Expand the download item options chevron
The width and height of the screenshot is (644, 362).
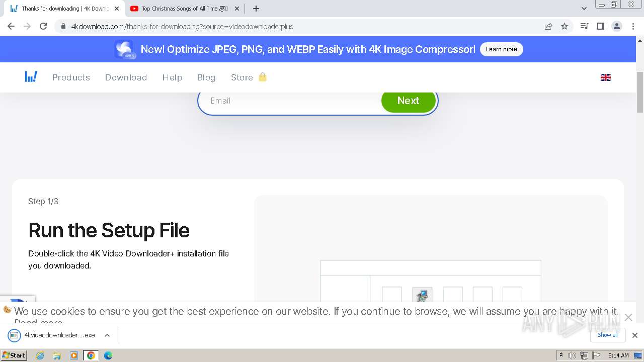pos(107,335)
